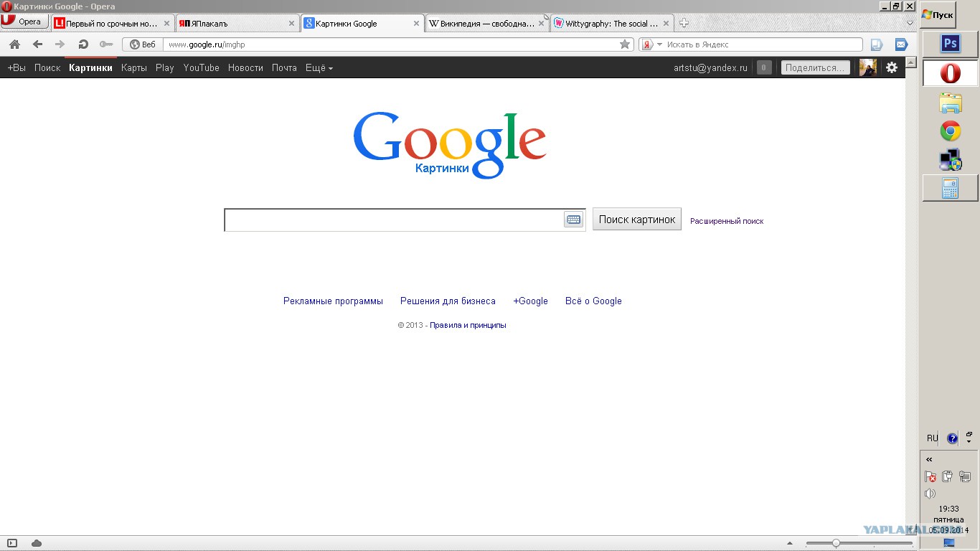The height and width of the screenshot is (551, 980).
Task: Open the Правила и принципы link
Action: [468, 325]
